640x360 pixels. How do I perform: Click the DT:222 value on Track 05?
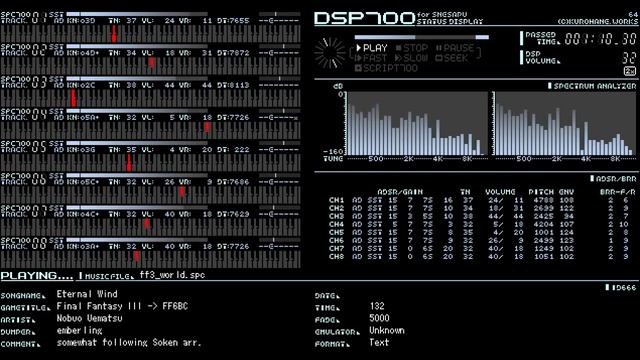point(233,150)
